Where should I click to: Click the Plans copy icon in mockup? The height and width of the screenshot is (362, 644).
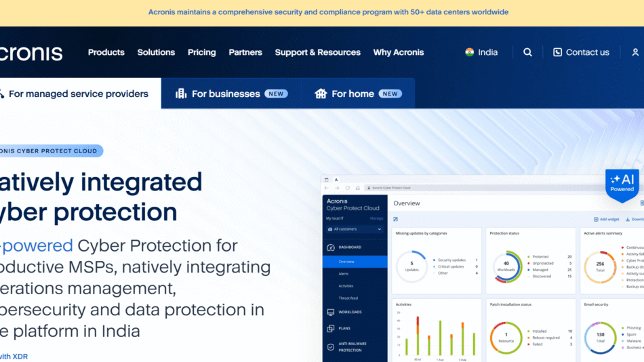click(331, 328)
